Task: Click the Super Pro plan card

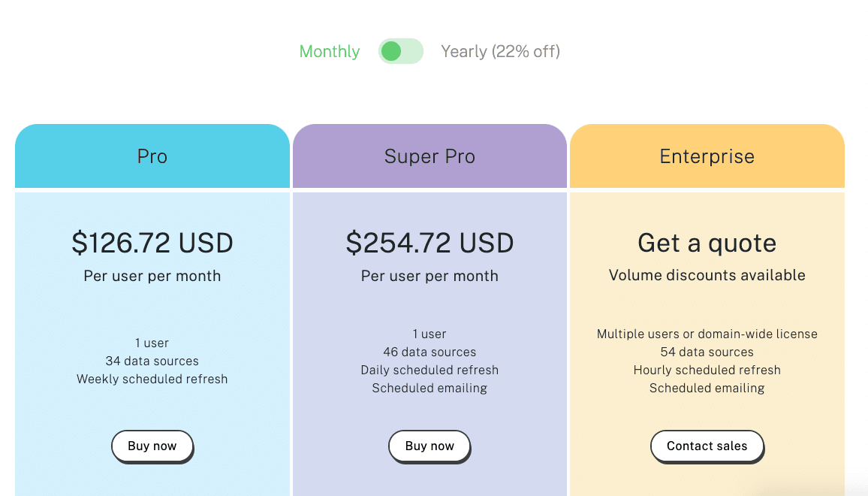Action: 429,316
